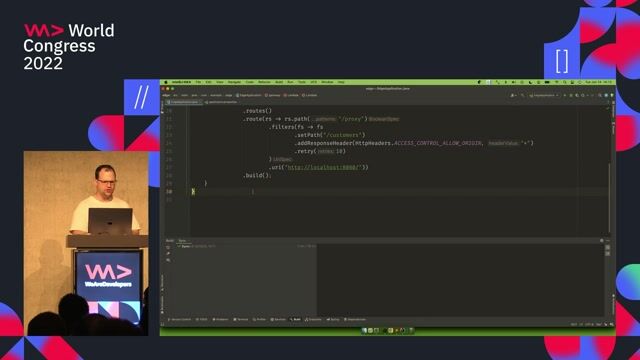This screenshot has width=640, height=360.
Task: Click the .addResponseHeader line in editor
Action: coord(414,143)
